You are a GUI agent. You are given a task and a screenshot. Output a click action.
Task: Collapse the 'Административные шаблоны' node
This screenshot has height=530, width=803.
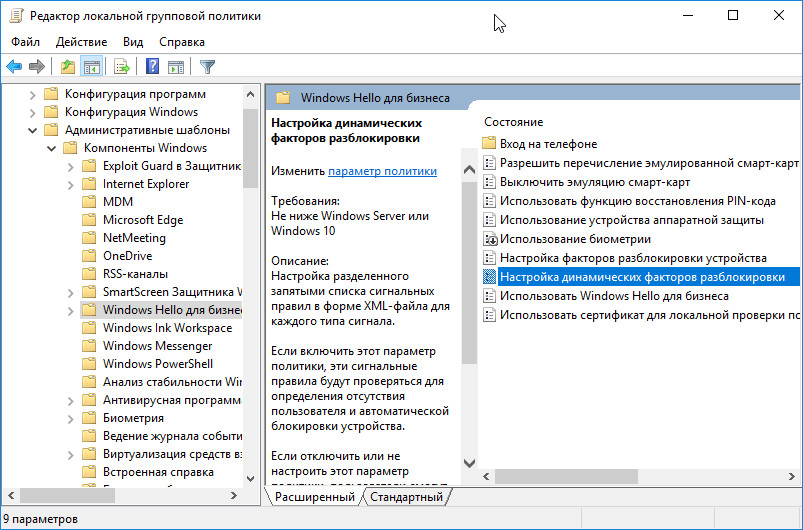point(33,130)
